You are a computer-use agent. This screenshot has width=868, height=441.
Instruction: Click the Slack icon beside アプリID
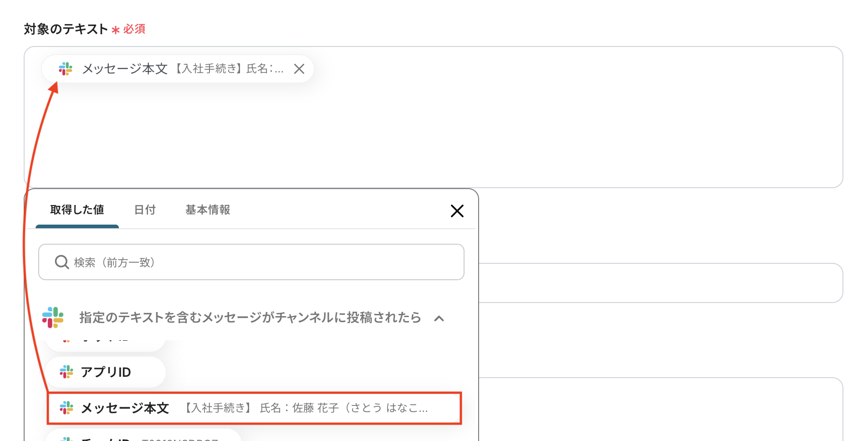pos(67,372)
